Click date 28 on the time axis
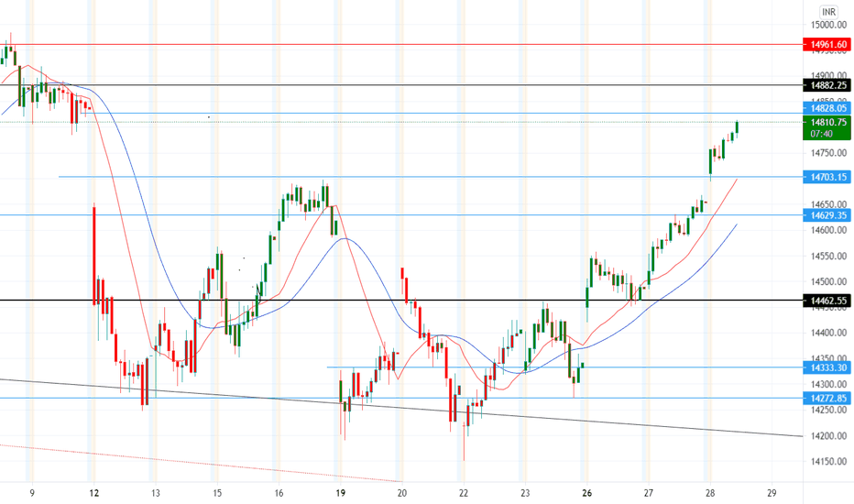 pyautogui.click(x=709, y=493)
